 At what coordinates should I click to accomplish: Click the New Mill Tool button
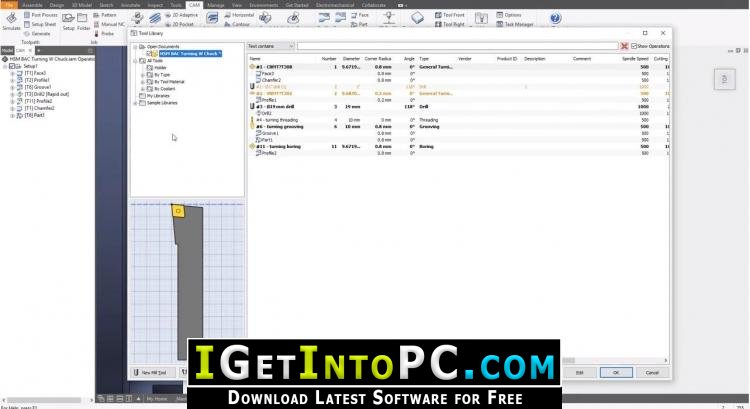click(150, 372)
